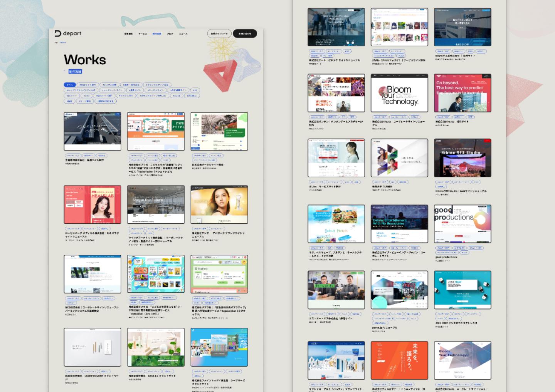The width and height of the screenshot is (555, 392).
Task: Open the サービス navigation menu item
Action: (143, 34)
